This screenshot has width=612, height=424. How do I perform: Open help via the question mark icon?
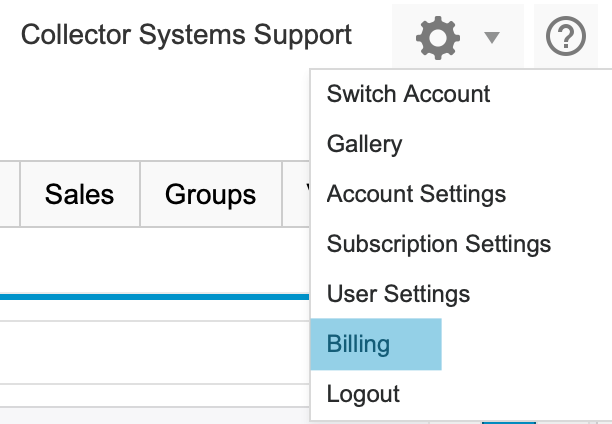tap(565, 38)
